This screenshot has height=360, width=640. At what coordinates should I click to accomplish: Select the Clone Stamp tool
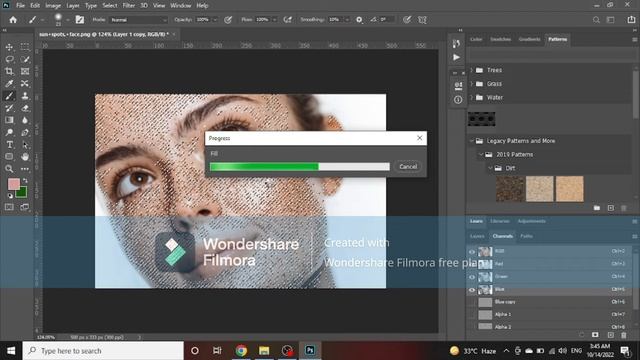point(25,96)
